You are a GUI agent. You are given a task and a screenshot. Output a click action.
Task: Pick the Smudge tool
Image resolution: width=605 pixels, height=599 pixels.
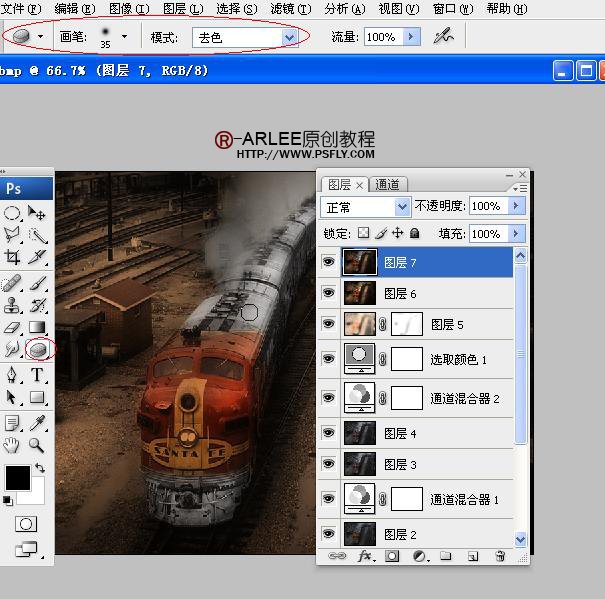point(12,349)
